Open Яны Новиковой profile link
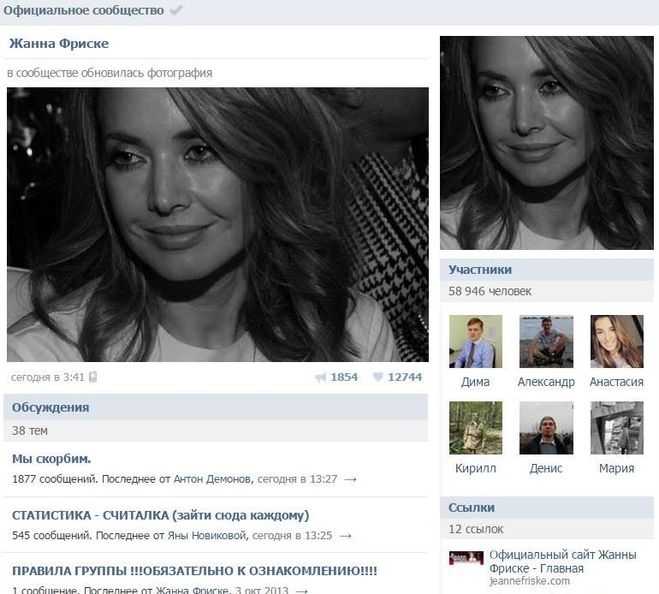Viewport: 659px width, 594px height. [208, 536]
